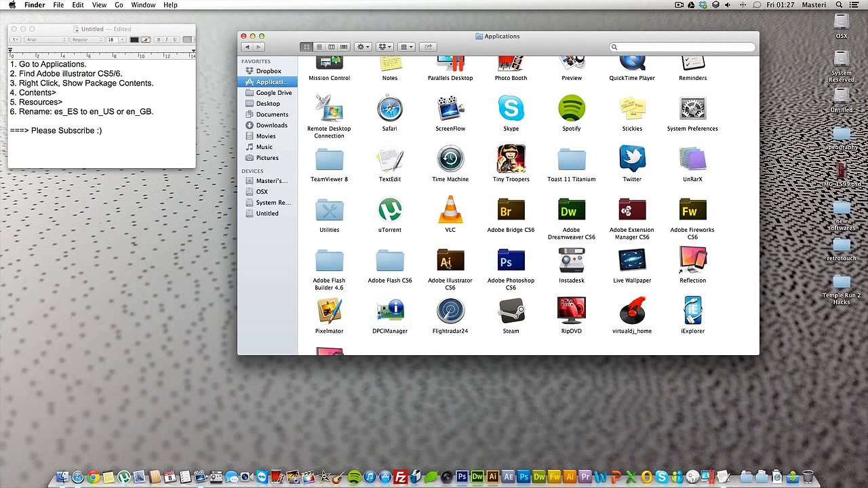Toggle bold formatting in TextEdit
This screenshot has height=488, width=868.
pyautogui.click(x=159, y=40)
